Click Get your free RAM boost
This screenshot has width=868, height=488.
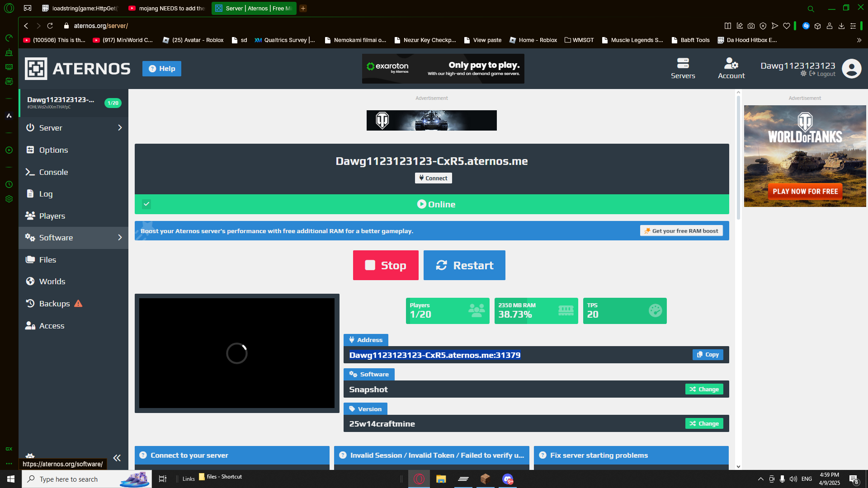(x=681, y=231)
